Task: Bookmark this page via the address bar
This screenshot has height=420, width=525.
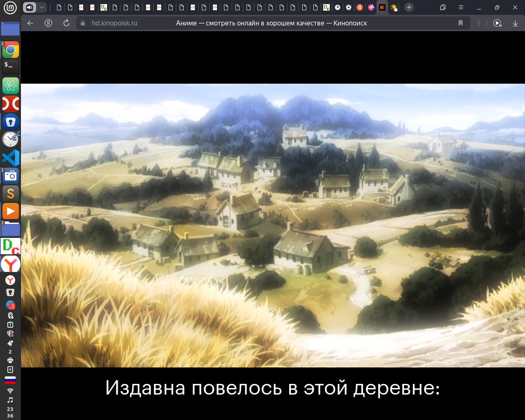Action: click(x=461, y=23)
